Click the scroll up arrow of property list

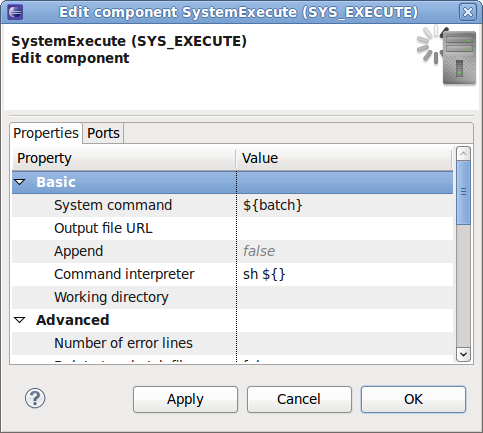click(463, 154)
